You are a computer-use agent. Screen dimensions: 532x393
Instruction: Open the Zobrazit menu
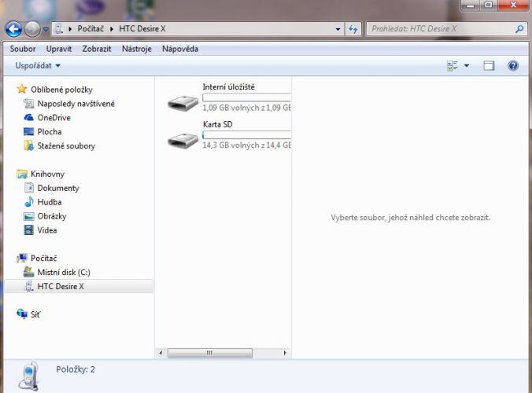97,49
